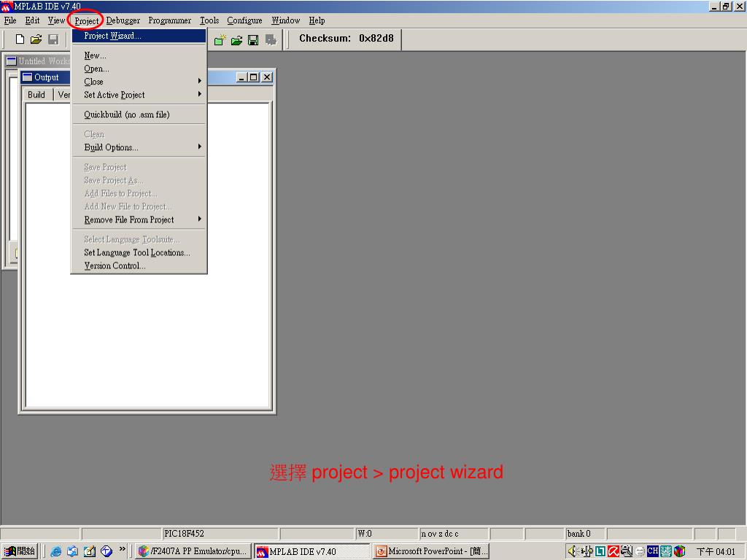The width and height of the screenshot is (747, 560).
Task: Click the volume speaker tray icon
Action: pos(572,551)
